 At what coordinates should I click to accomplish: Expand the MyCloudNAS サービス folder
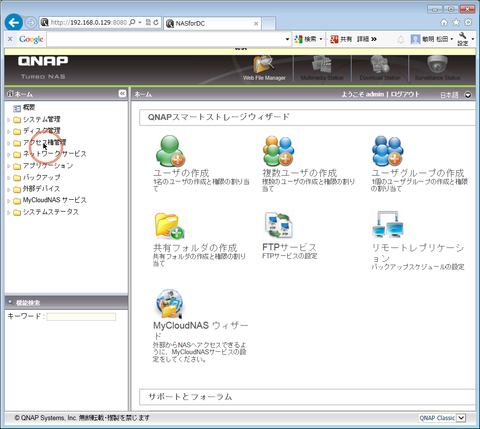[9, 201]
